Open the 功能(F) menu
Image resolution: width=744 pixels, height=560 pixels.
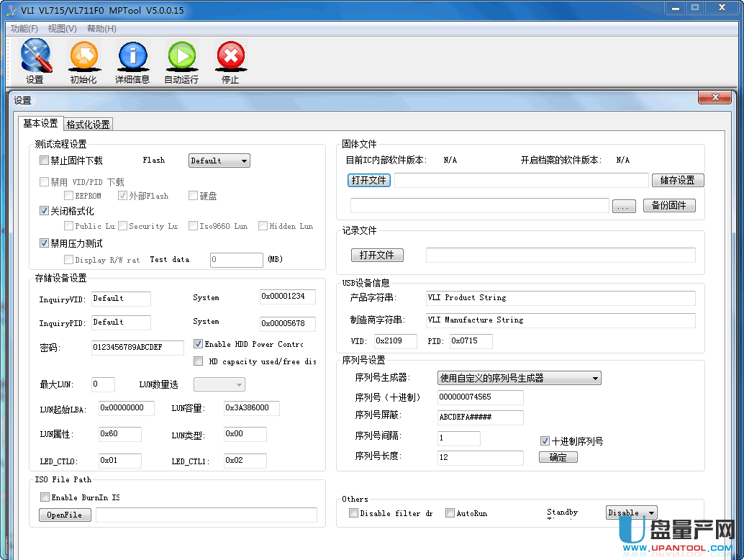pyautogui.click(x=24, y=29)
